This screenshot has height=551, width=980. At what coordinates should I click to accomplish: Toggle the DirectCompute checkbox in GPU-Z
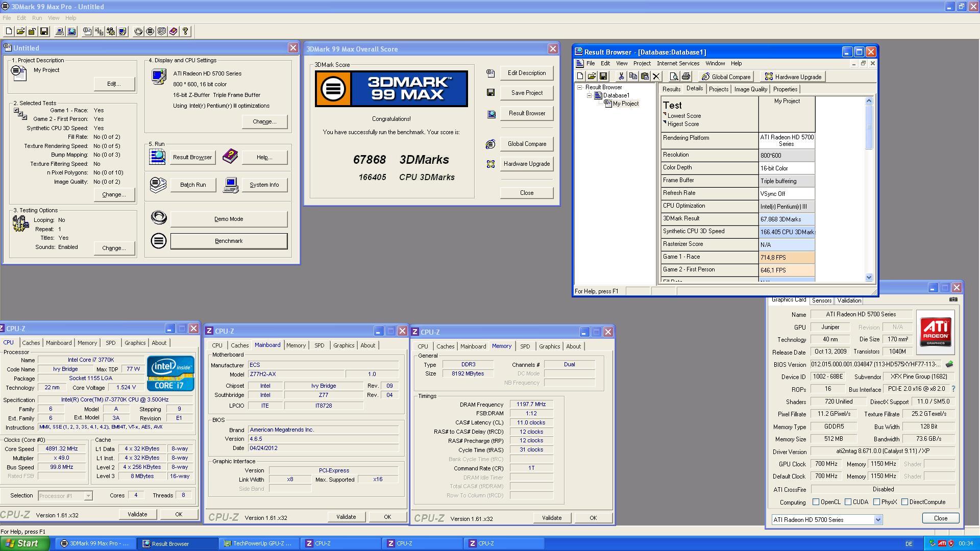[x=904, y=502]
